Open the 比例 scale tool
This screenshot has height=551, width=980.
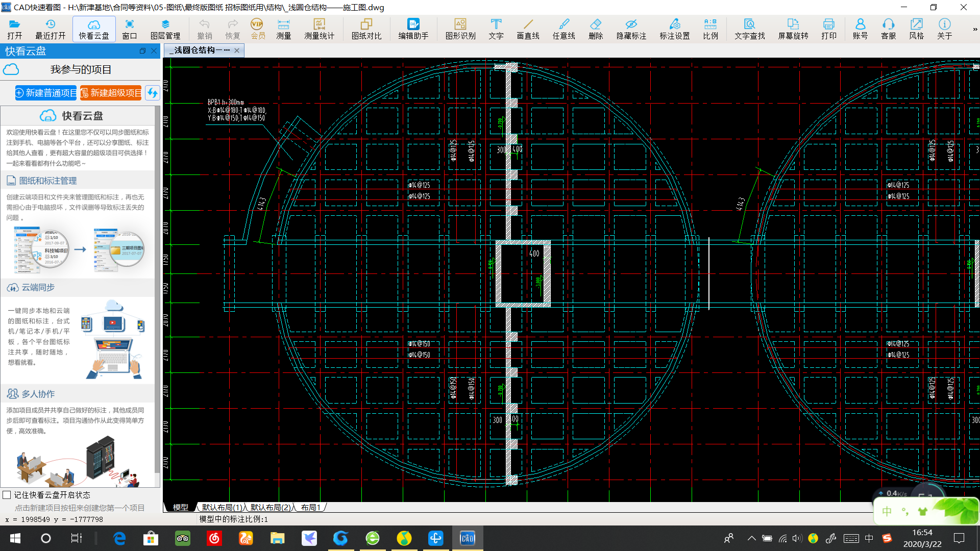coord(710,29)
